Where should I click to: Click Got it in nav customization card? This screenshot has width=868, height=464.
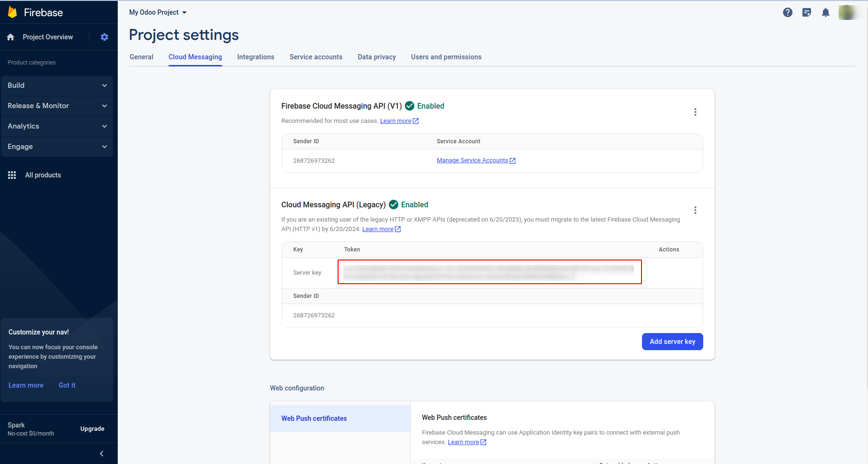click(67, 385)
